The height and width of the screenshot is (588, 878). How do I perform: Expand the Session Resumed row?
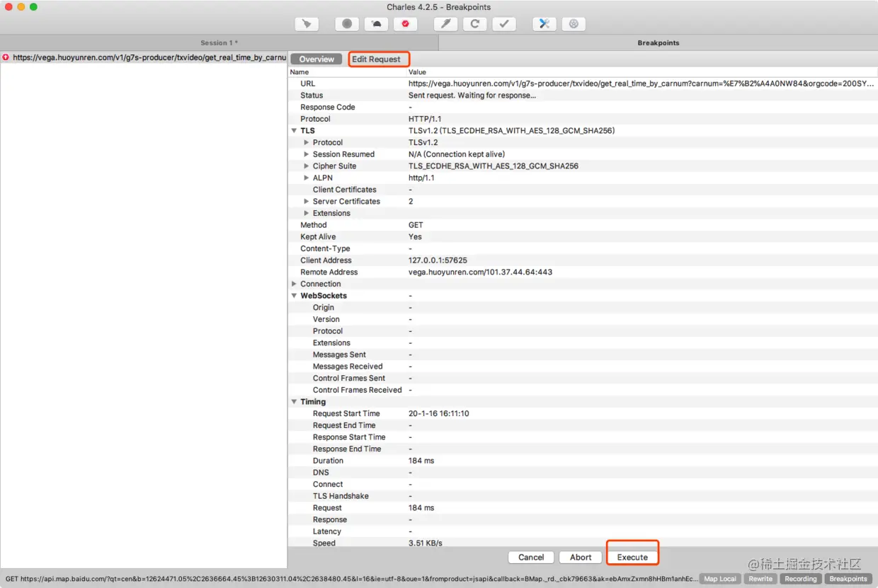pos(307,154)
